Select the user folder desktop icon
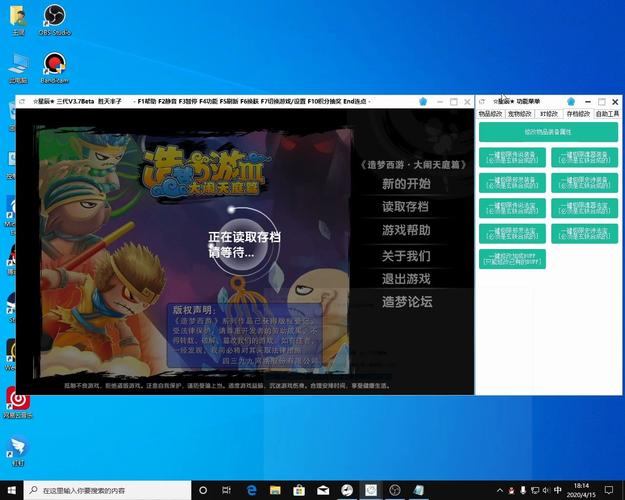This screenshot has height=500, width=625. pos(18,20)
